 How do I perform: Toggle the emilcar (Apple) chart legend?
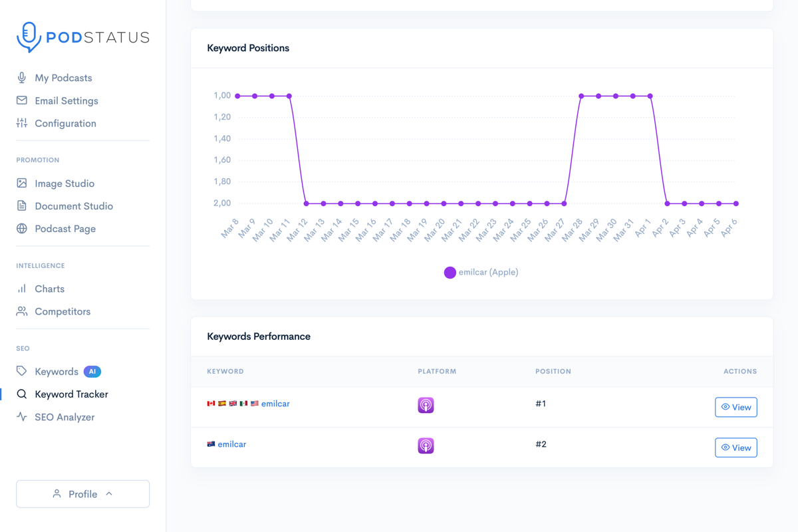coord(480,272)
